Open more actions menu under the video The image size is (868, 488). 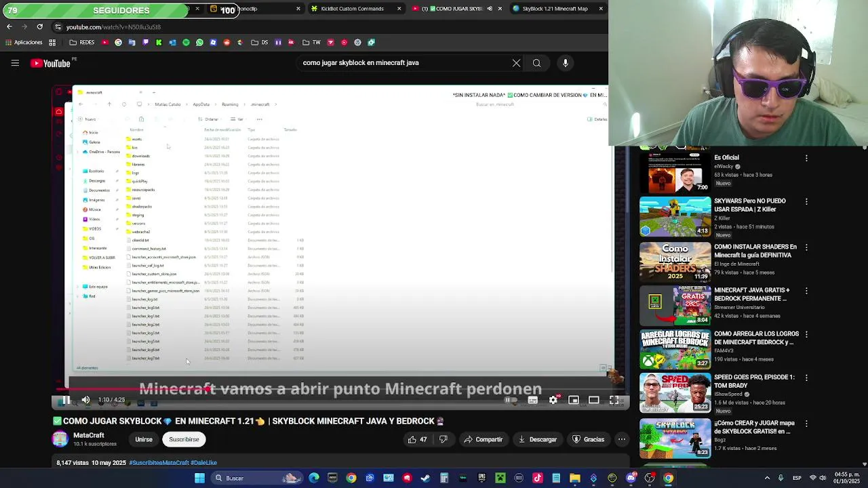click(x=621, y=439)
